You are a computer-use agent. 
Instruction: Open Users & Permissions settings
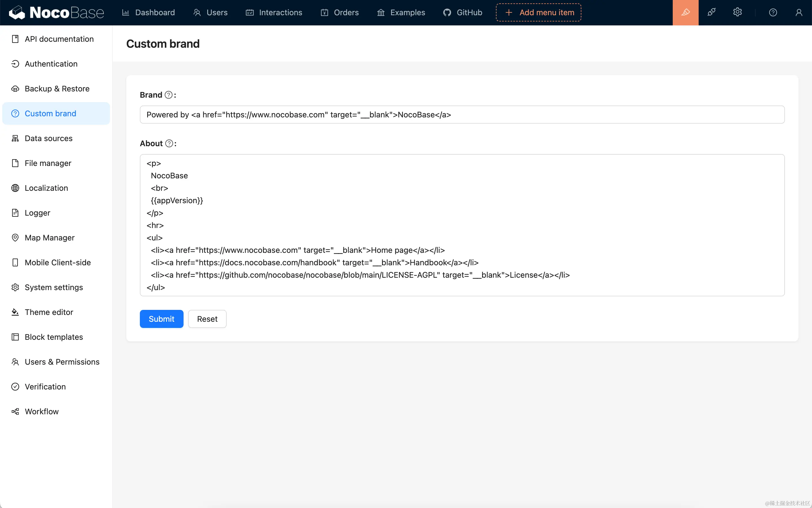[56, 362]
